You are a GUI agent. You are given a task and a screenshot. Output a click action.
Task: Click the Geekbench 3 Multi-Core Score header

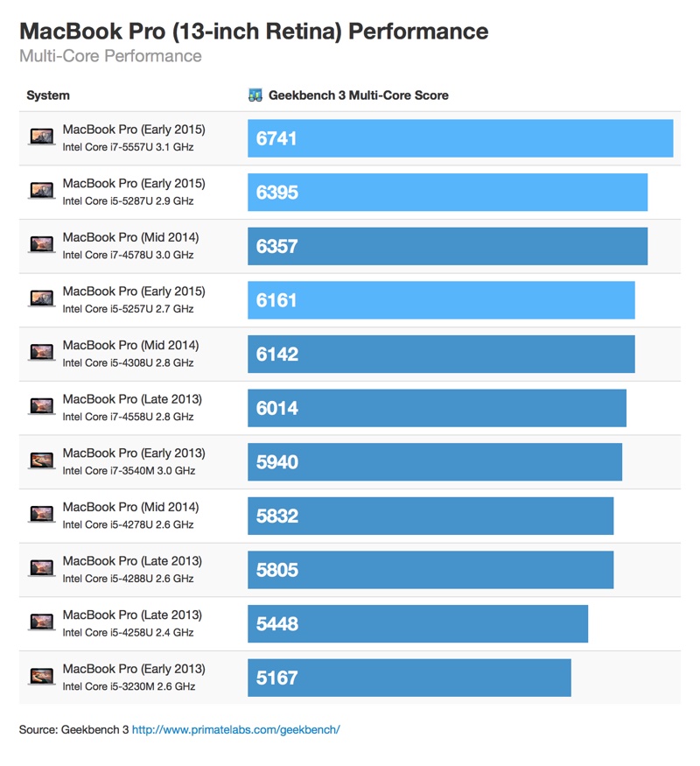[358, 95]
